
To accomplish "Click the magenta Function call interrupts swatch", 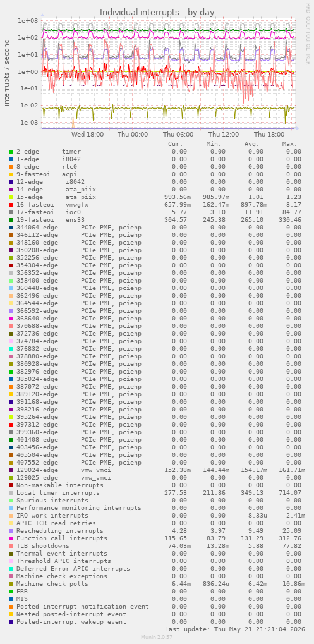I will pos(11,538).
